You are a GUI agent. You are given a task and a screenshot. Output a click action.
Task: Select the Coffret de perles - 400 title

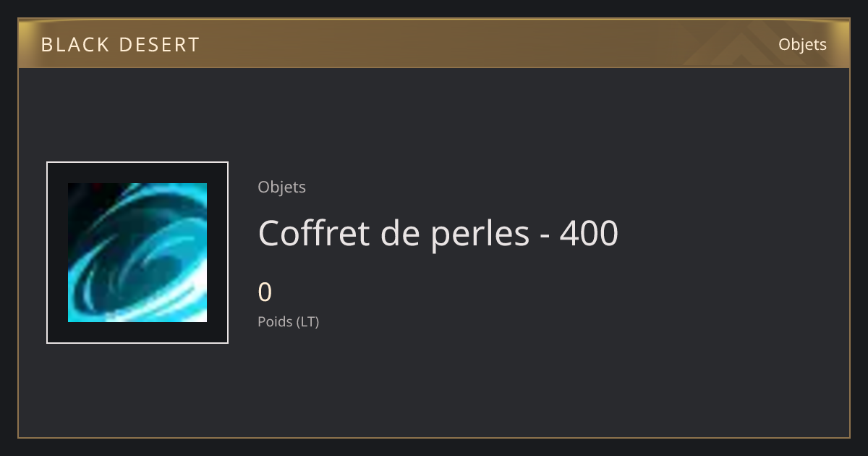click(x=438, y=233)
